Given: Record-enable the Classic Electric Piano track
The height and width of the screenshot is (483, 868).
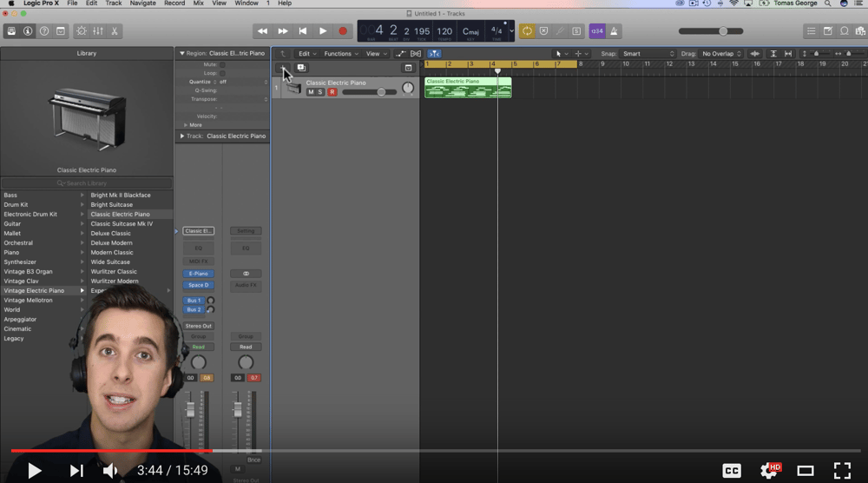Looking at the screenshot, I should 332,92.
